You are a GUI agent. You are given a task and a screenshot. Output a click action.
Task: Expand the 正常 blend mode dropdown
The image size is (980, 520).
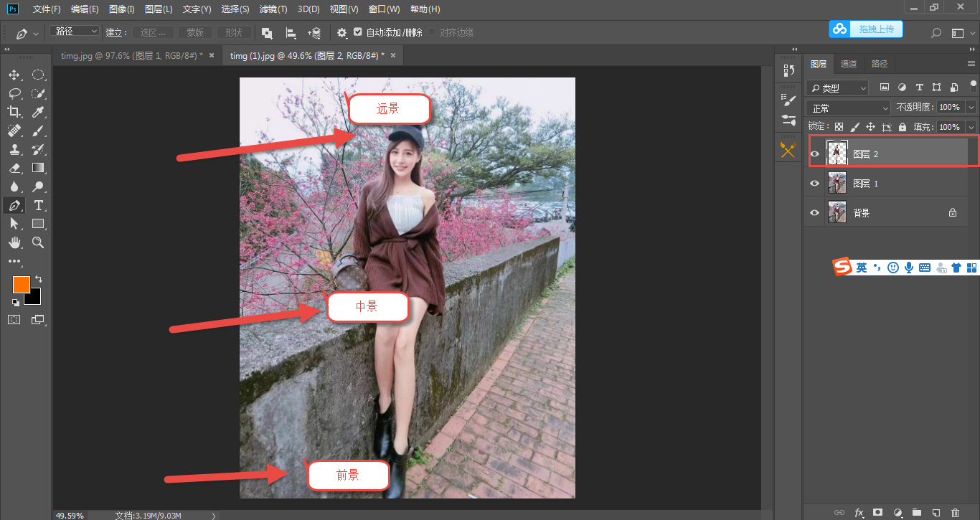coord(848,108)
